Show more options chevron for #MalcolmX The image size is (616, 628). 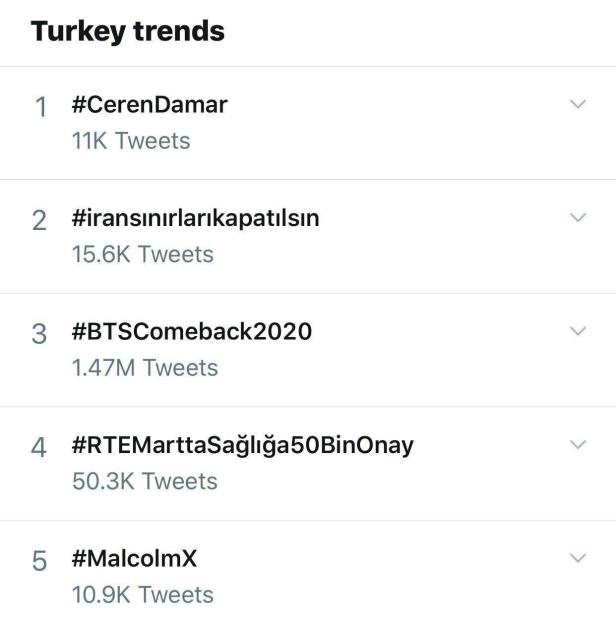(577, 557)
